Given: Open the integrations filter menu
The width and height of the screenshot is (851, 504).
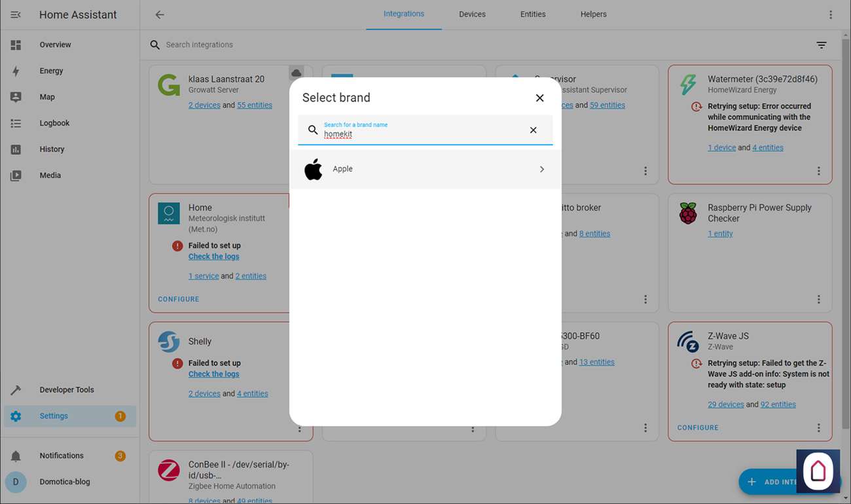Looking at the screenshot, I should [822, 45].
